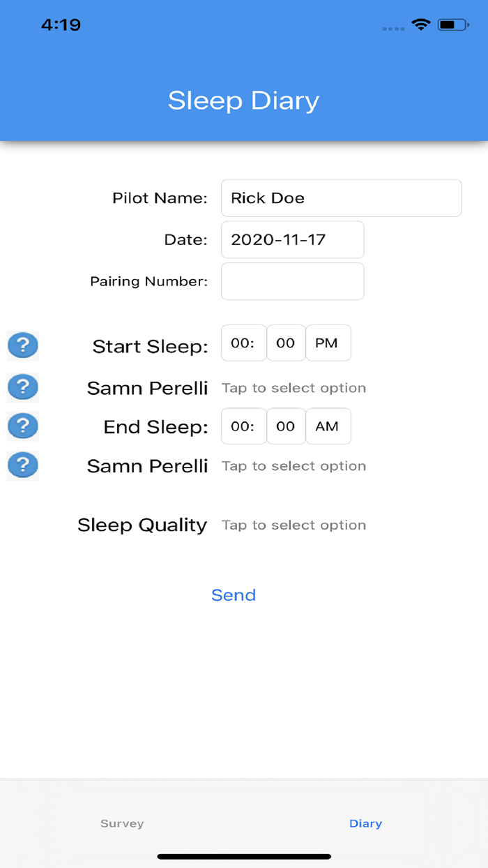Open the Start Sleep Samn Perelli option selector
The image size is (488, 868).
coord(293,387)
